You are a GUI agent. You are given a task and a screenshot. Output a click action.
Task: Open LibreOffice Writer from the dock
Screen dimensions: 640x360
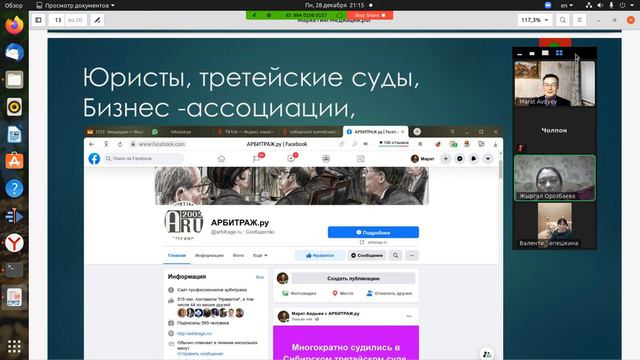(14, 134)
